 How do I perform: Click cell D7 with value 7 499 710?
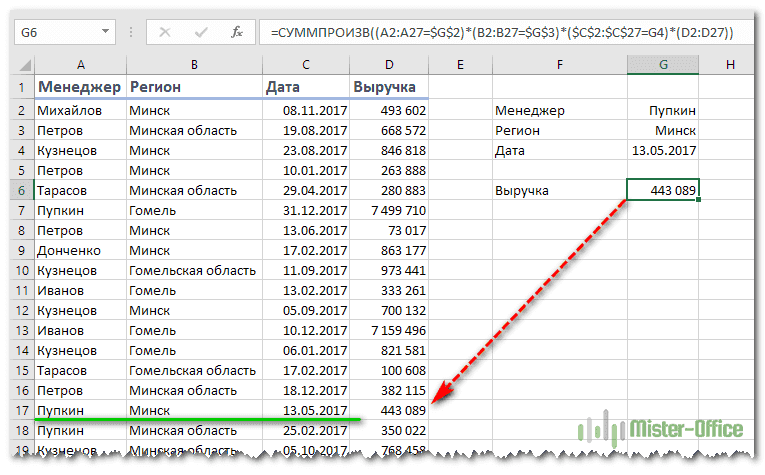[391, 210]
